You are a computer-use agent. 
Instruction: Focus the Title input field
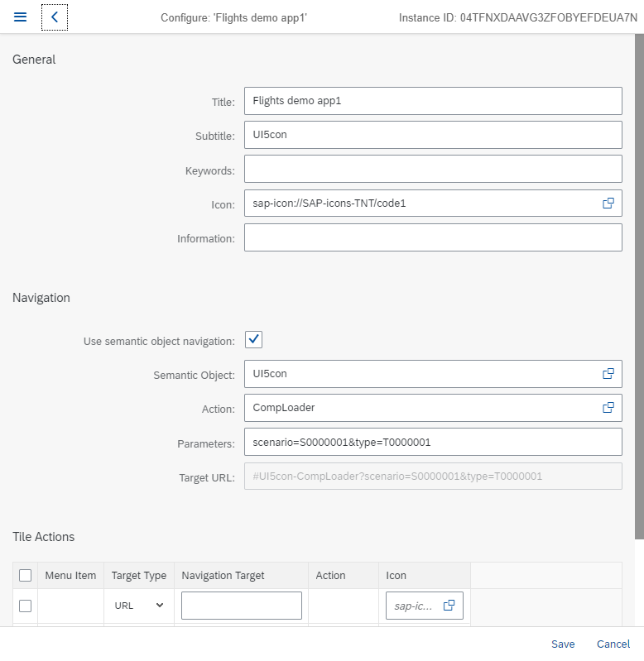pos(432,101)
